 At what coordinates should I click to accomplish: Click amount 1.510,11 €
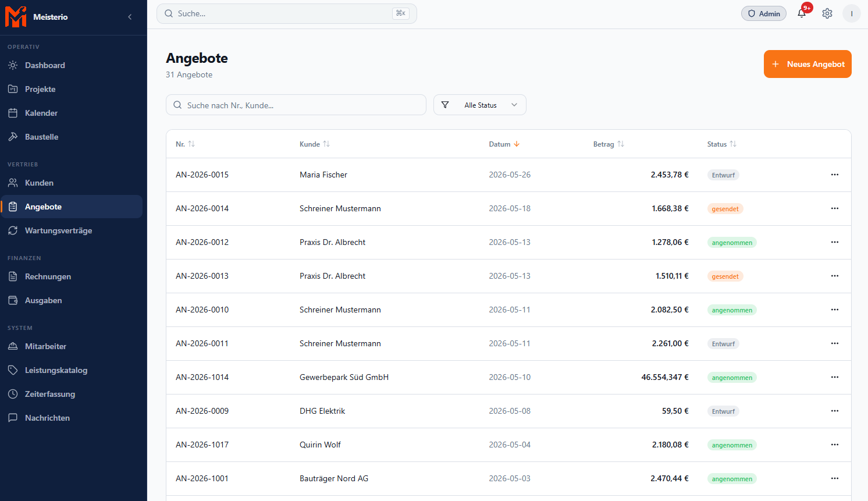672,276
